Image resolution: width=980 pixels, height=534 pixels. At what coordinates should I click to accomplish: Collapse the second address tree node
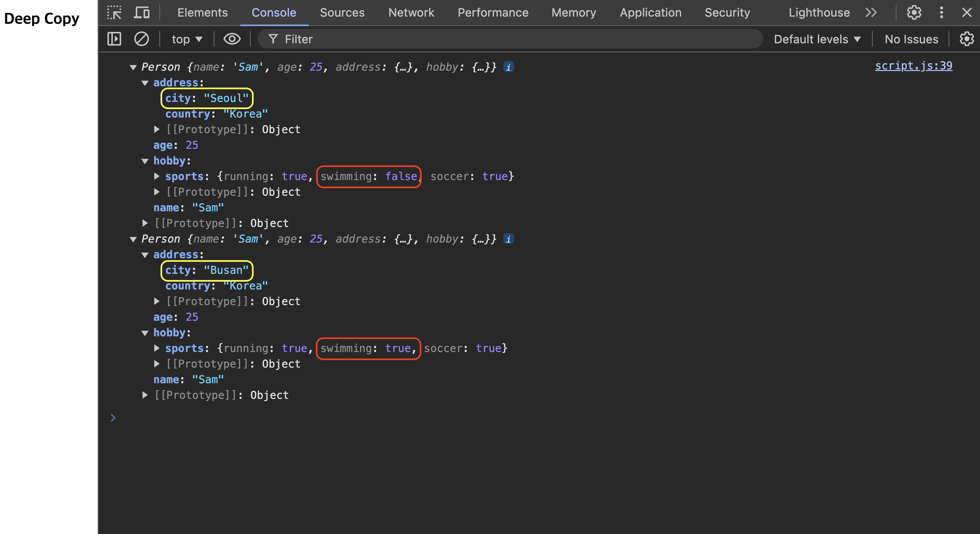(x=145, y=255)
